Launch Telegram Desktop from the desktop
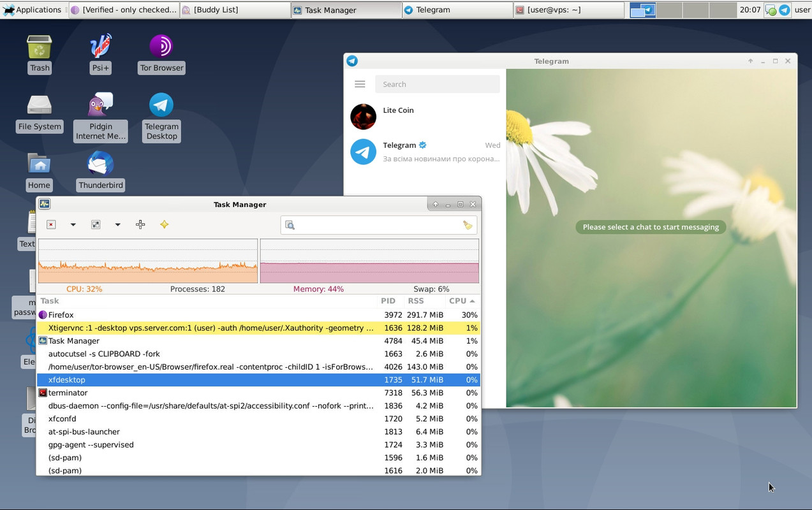Screen dimensions: 812x510 pos(161,105)
